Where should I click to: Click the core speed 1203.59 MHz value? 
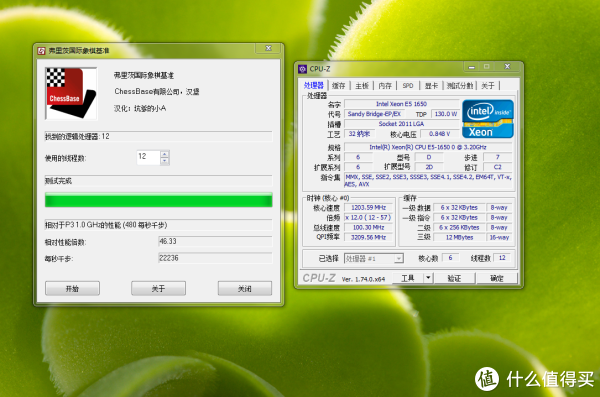pos(368,207)
